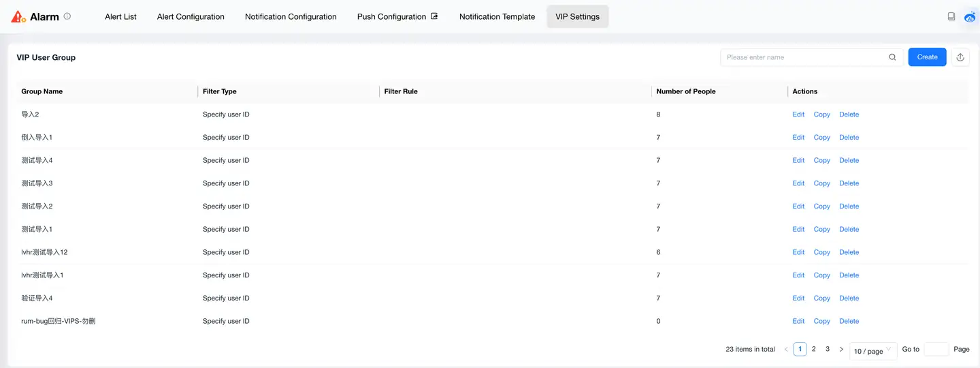Go to next page arrow
The image size is (980, 368).
(841, 350)
